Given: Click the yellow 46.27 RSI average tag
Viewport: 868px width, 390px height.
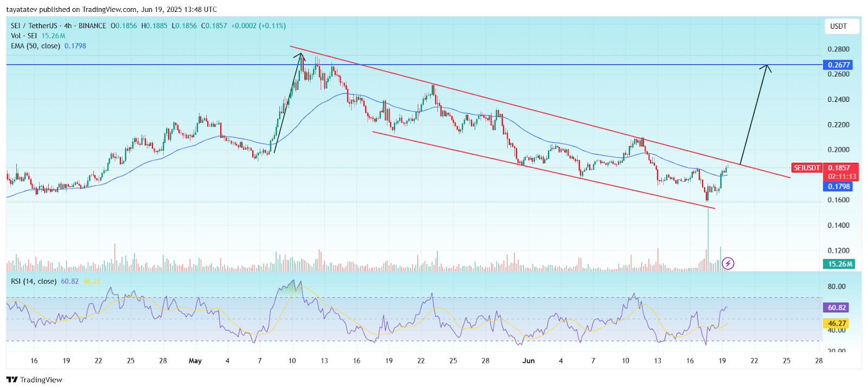Looking at the screenshot, I should [x=837, y=323].
